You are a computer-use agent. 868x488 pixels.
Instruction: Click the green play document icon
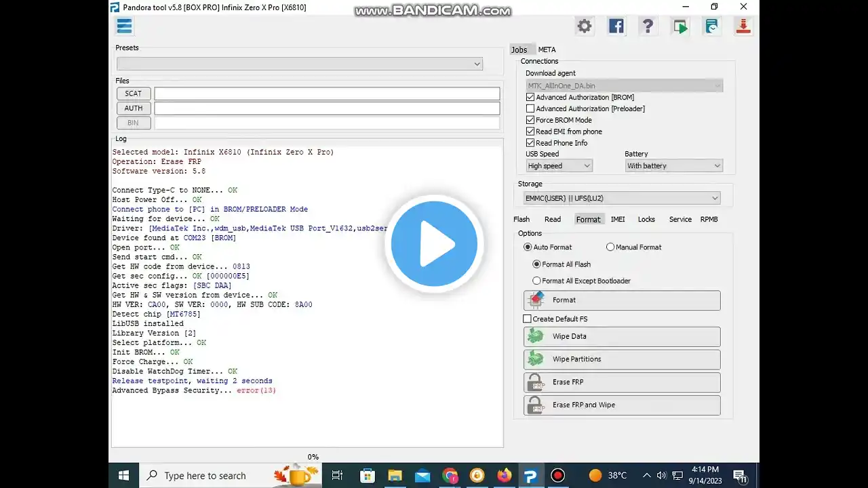(x=679, y=26)
